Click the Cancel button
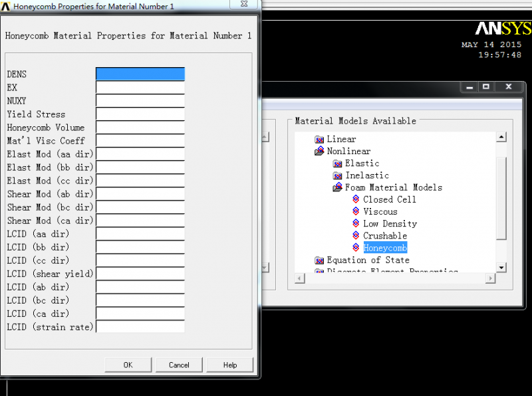 [179, 365]
